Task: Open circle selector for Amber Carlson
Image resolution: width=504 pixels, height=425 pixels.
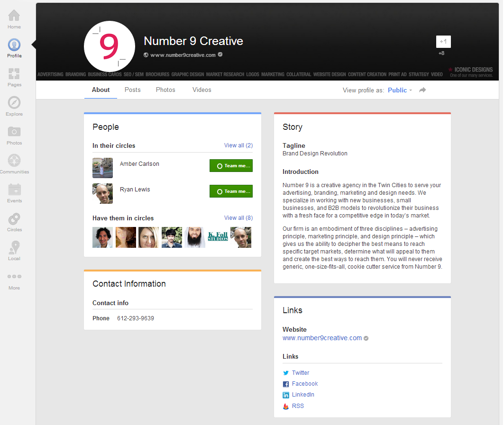Action: 231,166
